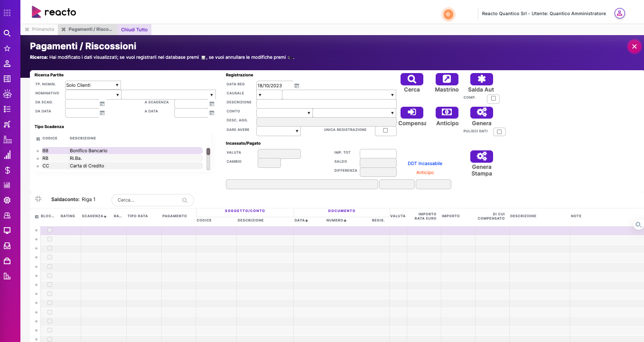
Task: Open calendar picker for A Scadenza
Action: [x=211, y=104]
